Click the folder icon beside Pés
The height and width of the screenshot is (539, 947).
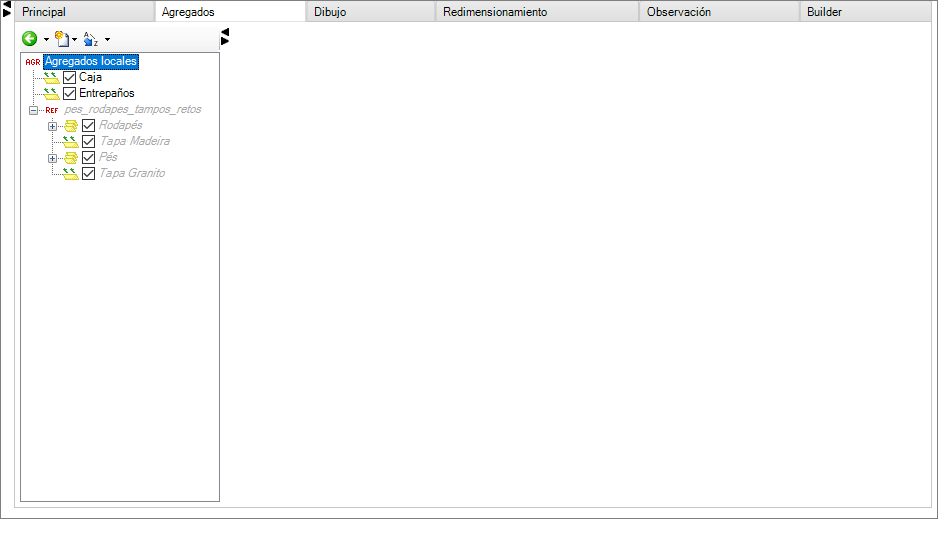tap(71, 158)
